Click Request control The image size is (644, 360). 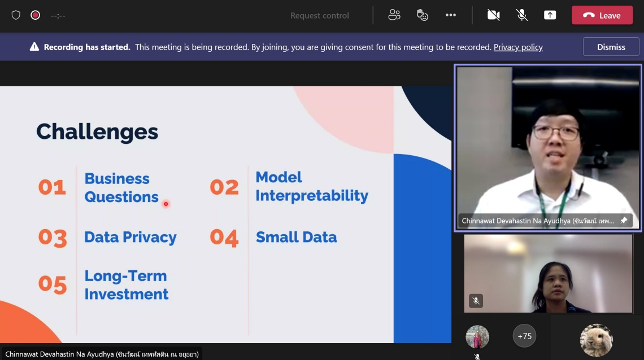[x=320, y=16]
